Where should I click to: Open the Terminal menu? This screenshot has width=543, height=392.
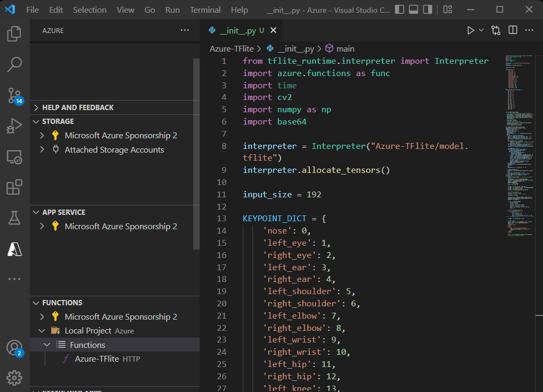pos(205,10)
